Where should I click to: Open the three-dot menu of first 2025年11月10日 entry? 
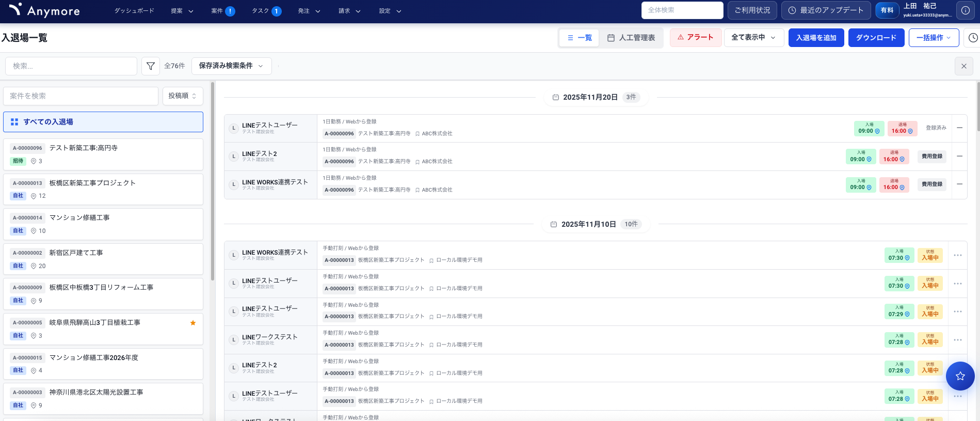coord(958,255)
